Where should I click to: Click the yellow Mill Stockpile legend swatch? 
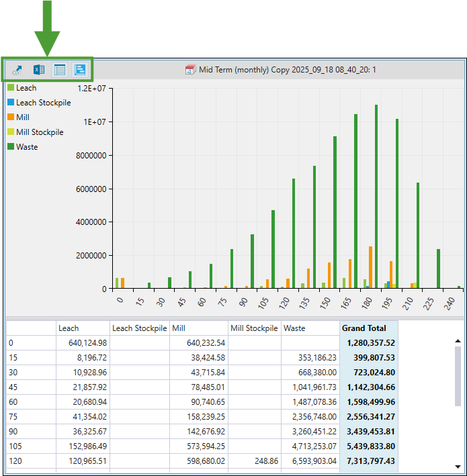[11, 132]
